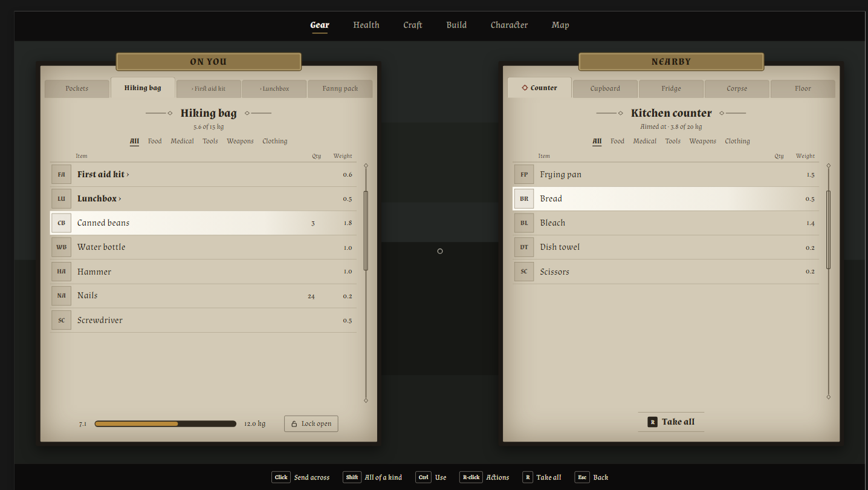This screenshot has width=868, height=490.
Task: Select the Frying pan row name
Action: pyautogui.click(x=561, y=174)
